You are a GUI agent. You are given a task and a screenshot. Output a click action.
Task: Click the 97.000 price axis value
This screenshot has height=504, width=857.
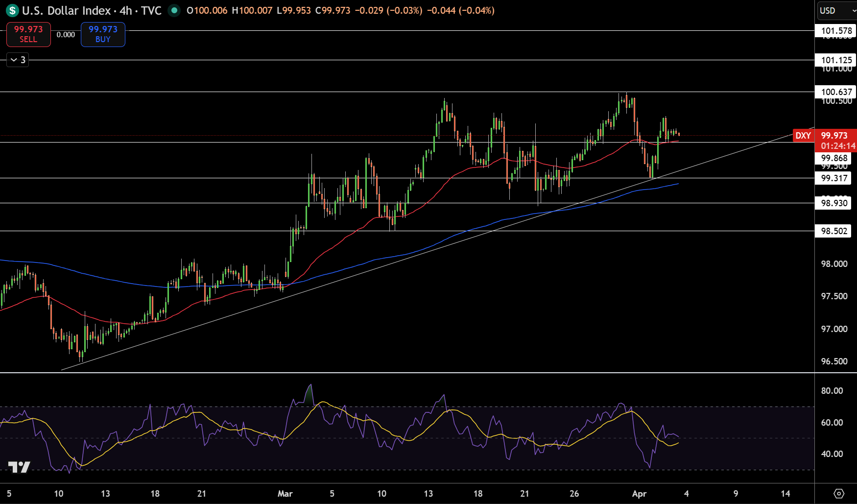coord(834,329)
